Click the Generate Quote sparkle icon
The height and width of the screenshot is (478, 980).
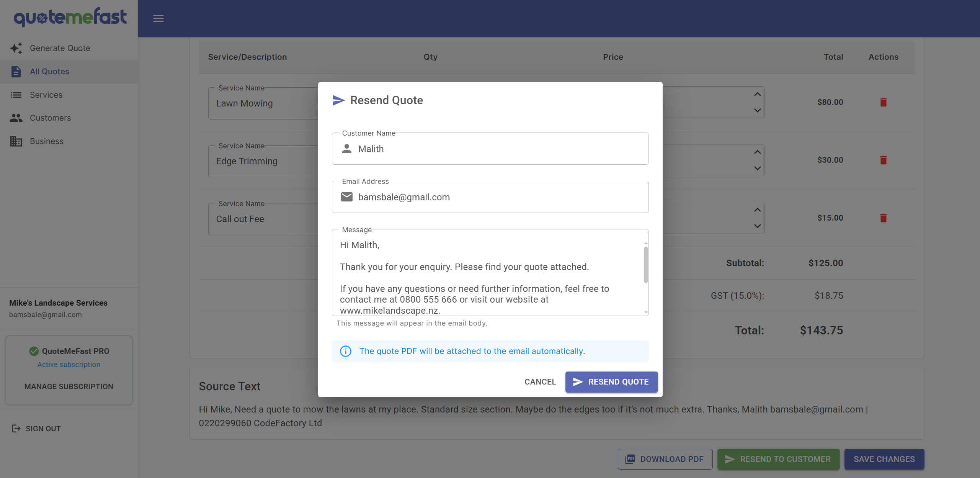tap(16, 48)
